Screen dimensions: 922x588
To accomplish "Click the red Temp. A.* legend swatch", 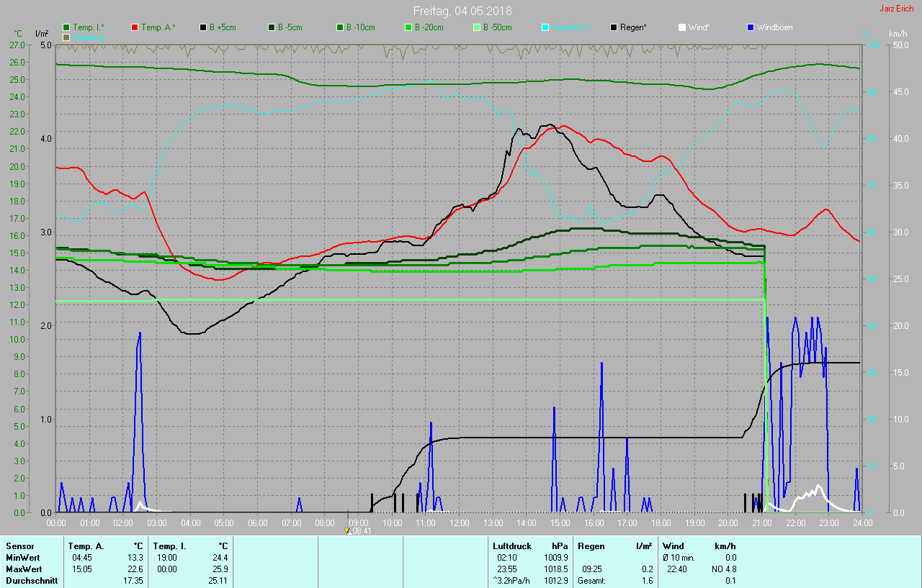I will (135, 27).
